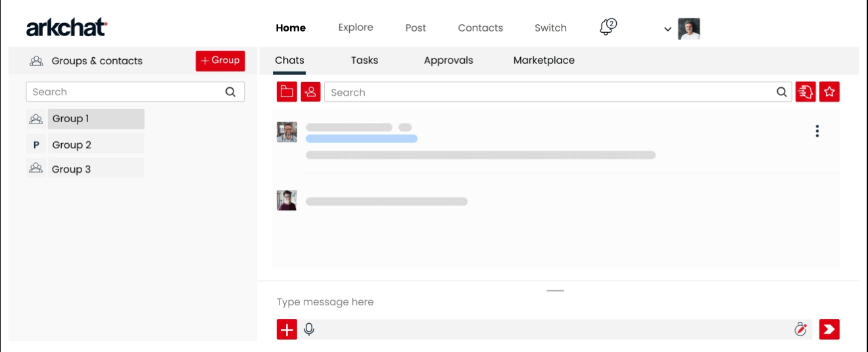
Task: Click the profile photo in top bar
Action: [x=688, y=29]
